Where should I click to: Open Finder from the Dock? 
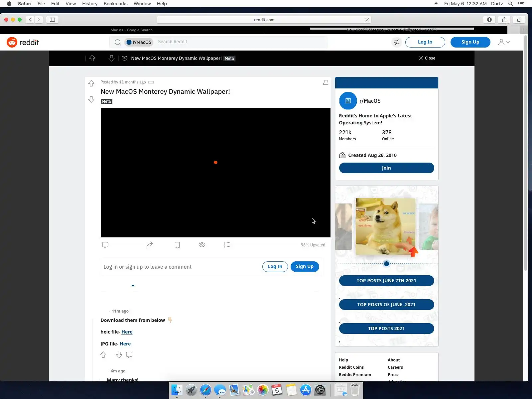click(177, 390)
